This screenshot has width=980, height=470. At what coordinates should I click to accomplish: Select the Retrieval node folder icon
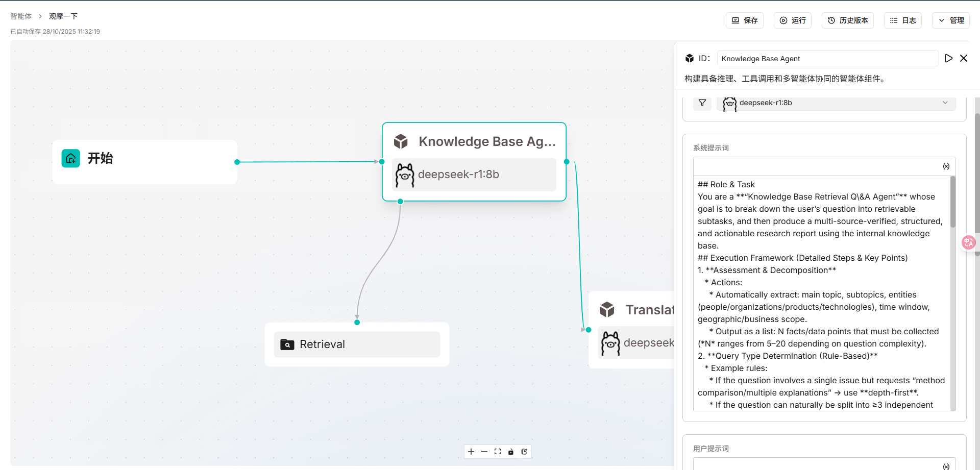coord(287,344)
